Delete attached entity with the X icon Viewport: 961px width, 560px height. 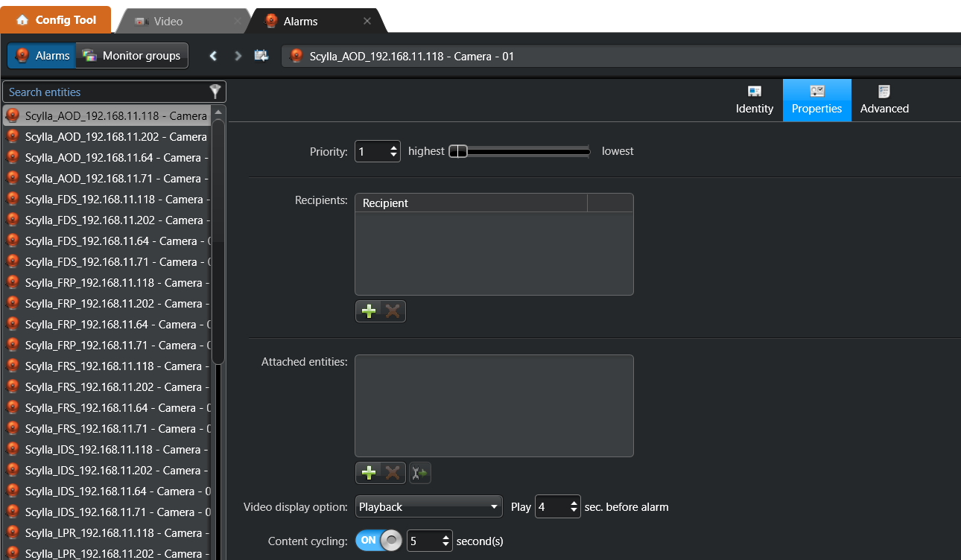coord(393,473)
